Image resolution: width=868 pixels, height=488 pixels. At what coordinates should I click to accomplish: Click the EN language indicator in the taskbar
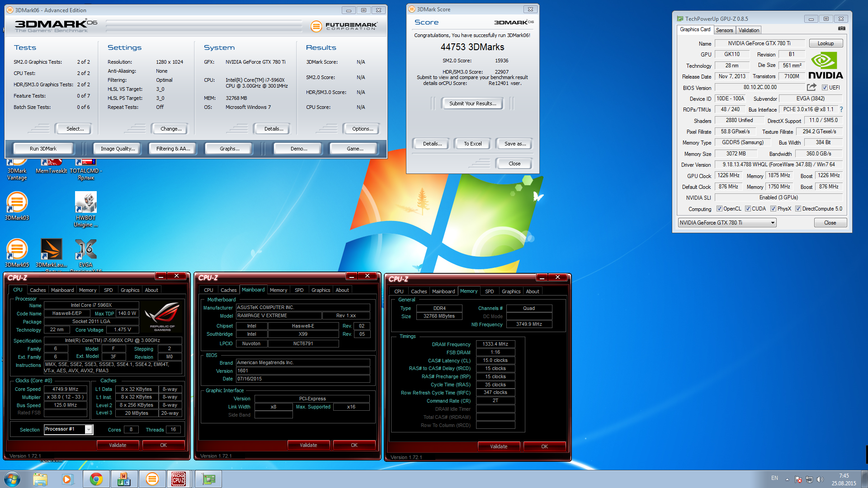click(x=774, y=478)
